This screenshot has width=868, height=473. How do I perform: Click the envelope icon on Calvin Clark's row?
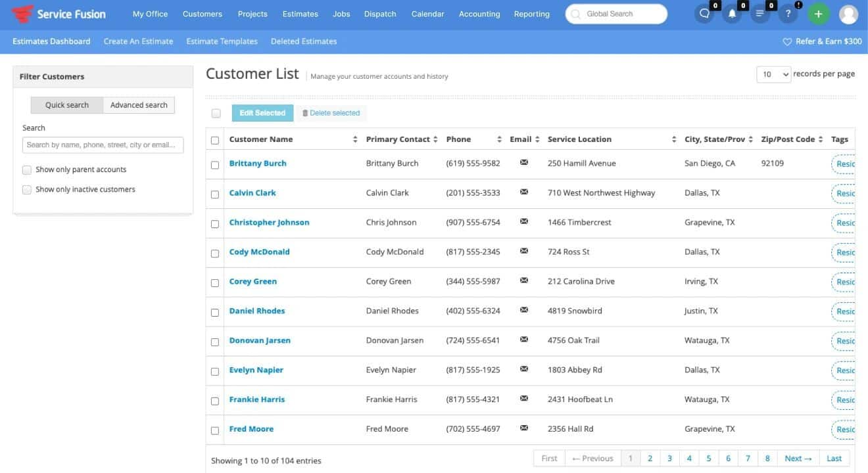523,191
